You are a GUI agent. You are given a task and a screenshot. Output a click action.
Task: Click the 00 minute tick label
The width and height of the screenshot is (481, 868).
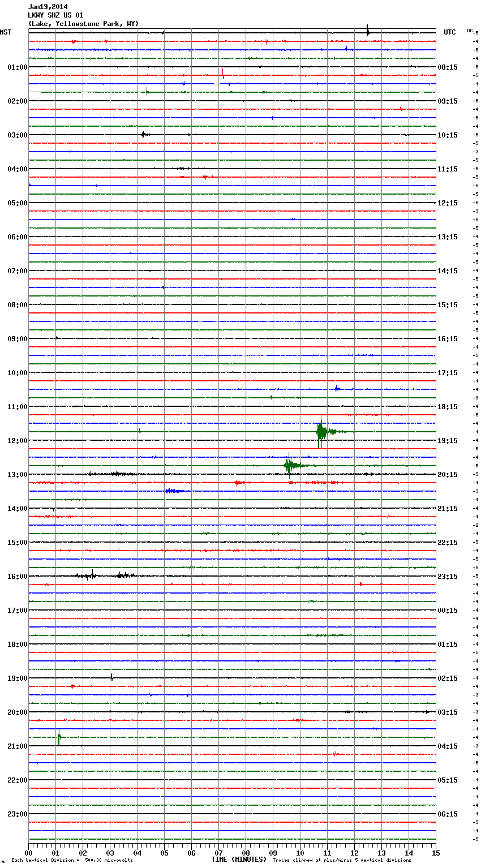pyautogui.click(x=28, y=853)
